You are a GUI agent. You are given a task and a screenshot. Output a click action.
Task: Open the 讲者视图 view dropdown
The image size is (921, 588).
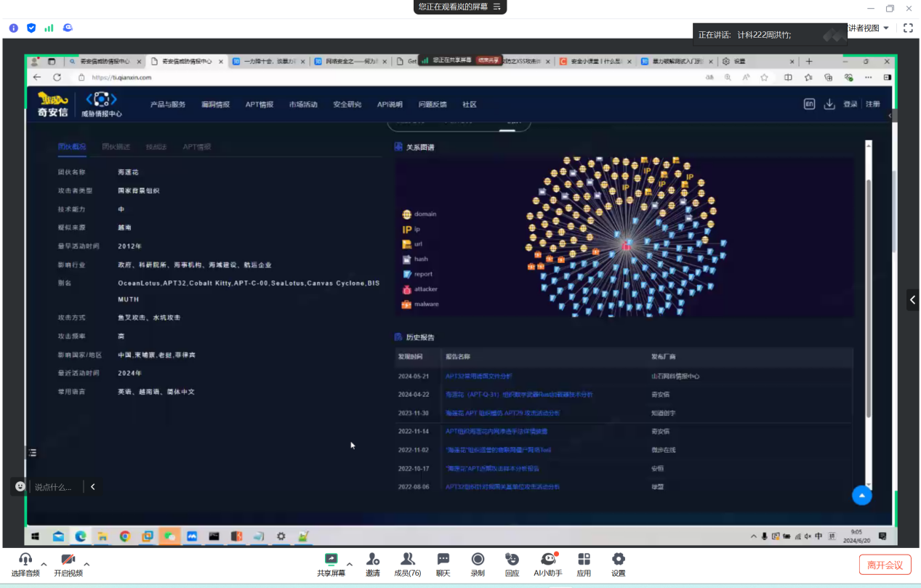868,28
